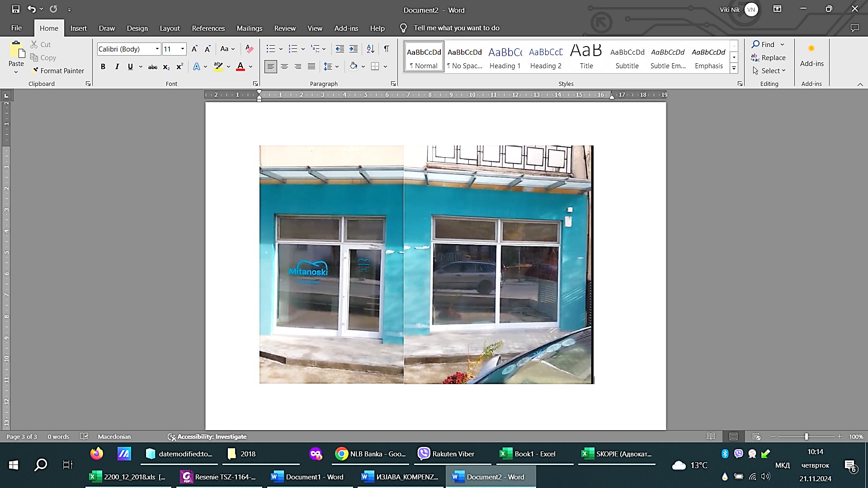Image resolution: width=868 pixels, height=488 pixels.
Task: Open Change Case dropdown
Action: [227, 49]
